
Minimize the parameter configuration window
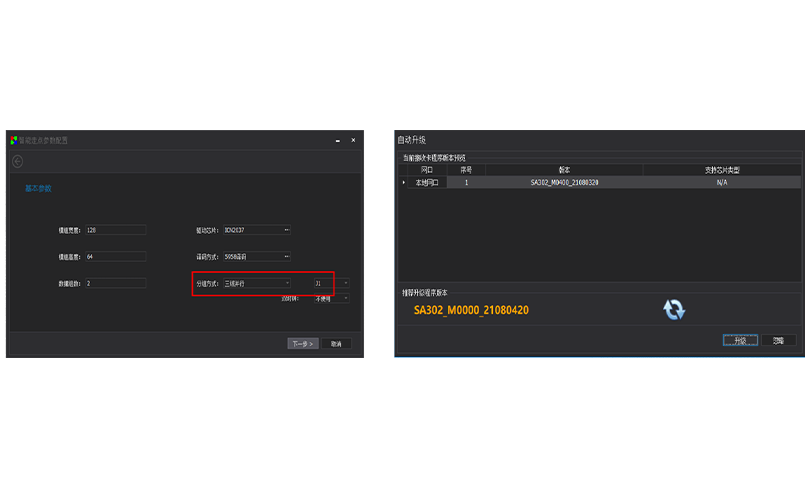click(337, 140)
